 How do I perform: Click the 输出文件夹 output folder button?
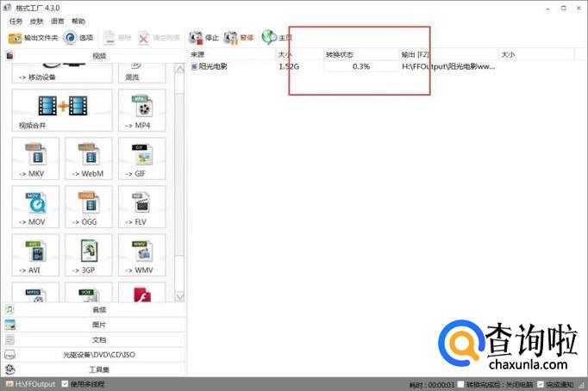click(x=33, y=38)
